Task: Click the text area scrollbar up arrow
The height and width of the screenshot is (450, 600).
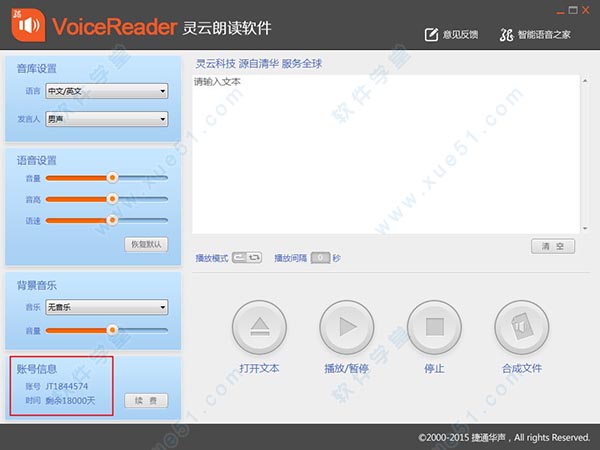Action: click(x=585, y=80)
